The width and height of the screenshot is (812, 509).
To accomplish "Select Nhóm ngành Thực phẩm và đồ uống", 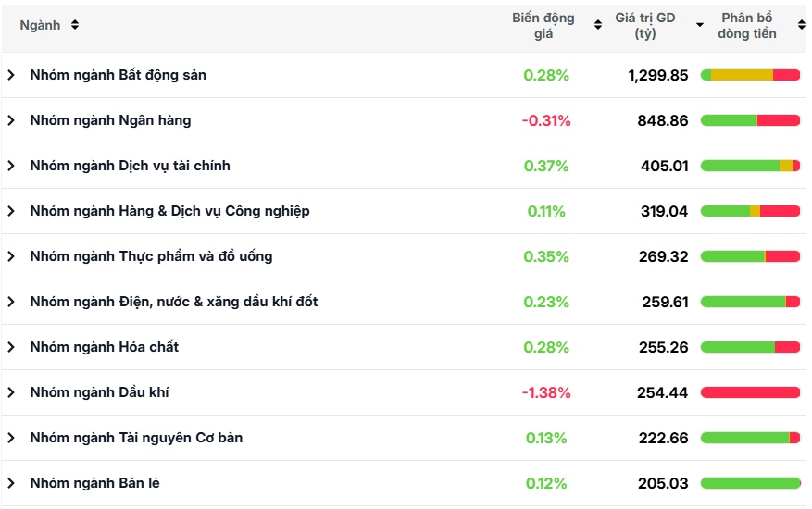I will (151, 256).
